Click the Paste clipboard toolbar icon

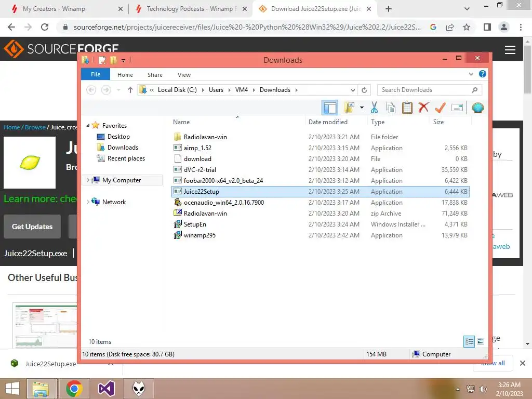(x=407, y=108)
